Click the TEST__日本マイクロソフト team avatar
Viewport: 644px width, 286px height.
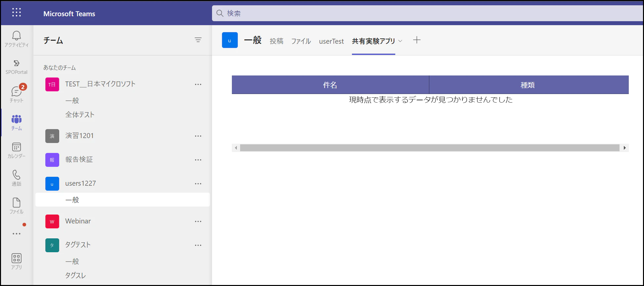(52, 84)
